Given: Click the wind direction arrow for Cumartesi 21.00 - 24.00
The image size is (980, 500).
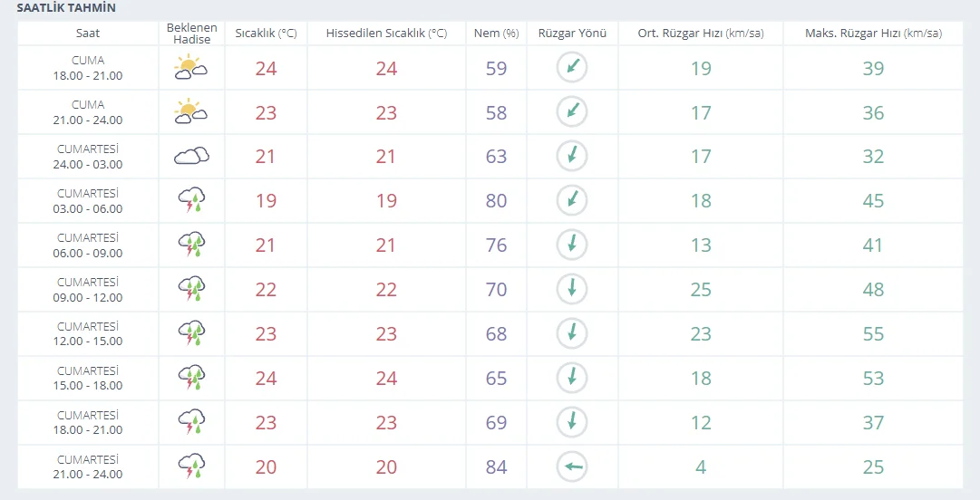Looking at the screenshot, I should [572, 466].
